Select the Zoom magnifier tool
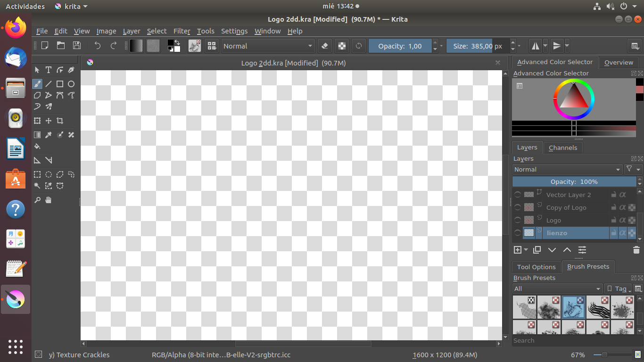 coord(37,200)
